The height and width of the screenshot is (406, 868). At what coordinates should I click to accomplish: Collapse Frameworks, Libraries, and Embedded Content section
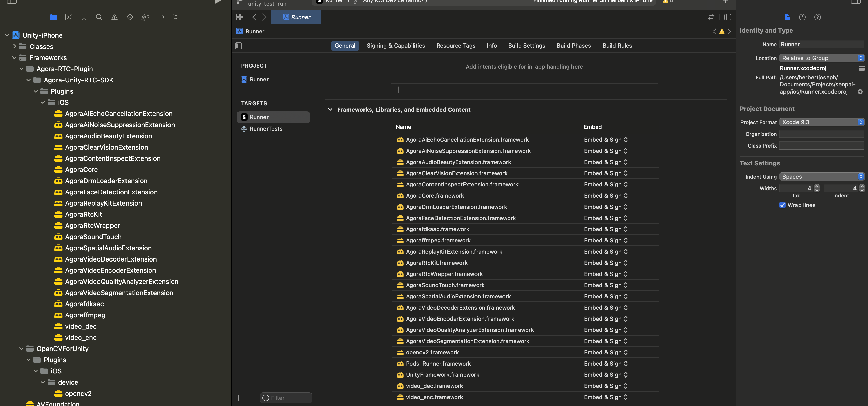point(330,110)
